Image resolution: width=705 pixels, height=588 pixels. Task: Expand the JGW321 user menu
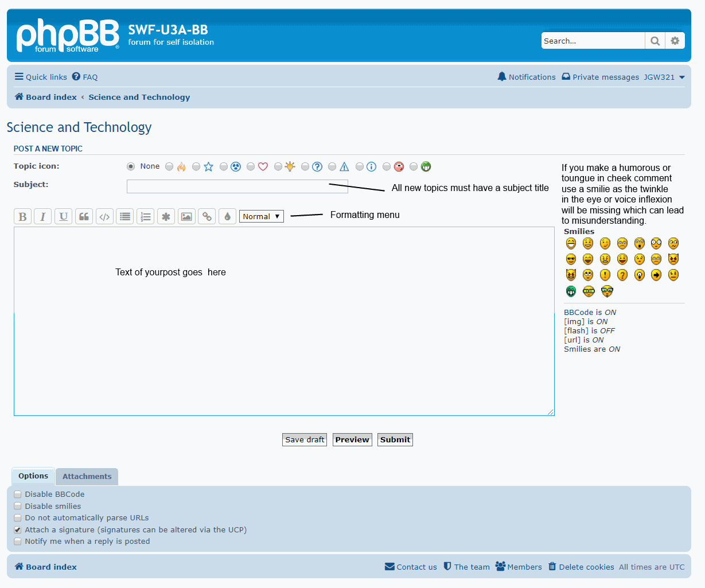coord(664,77)
